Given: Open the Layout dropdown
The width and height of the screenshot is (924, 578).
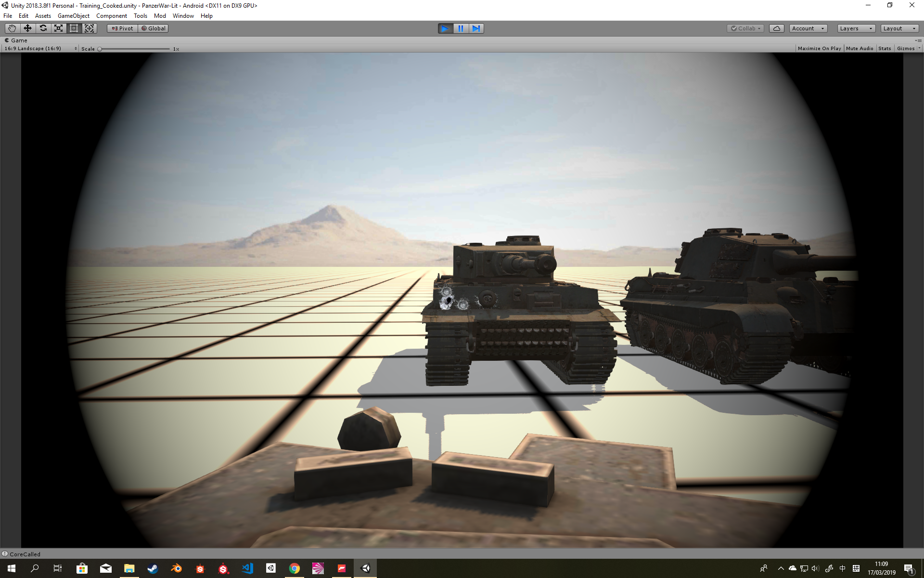Looking at the screenshot, I should 900,28.
